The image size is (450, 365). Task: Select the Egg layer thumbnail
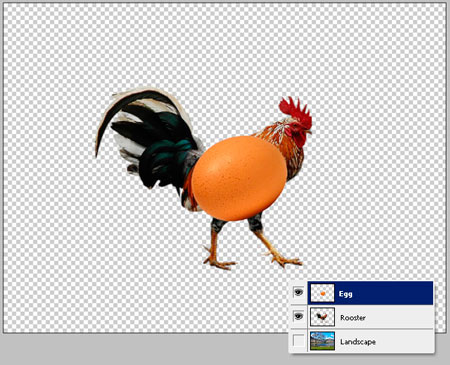point(322,293)
